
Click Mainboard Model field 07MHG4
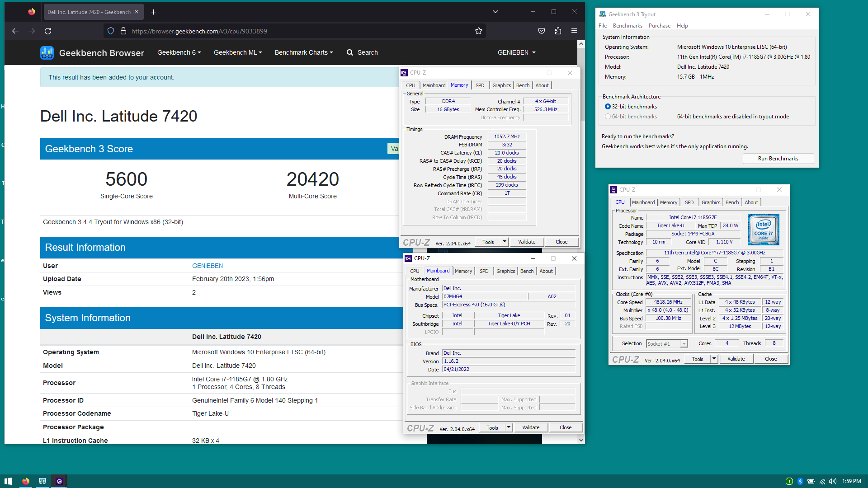(x=484, y=297)
